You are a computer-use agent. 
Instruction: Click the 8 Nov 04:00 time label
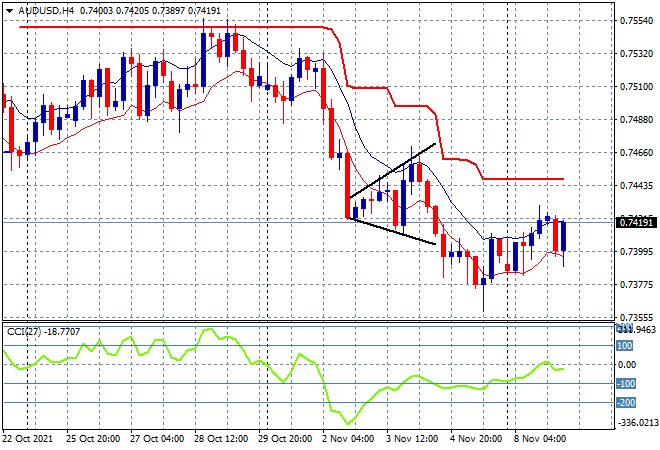540,439
